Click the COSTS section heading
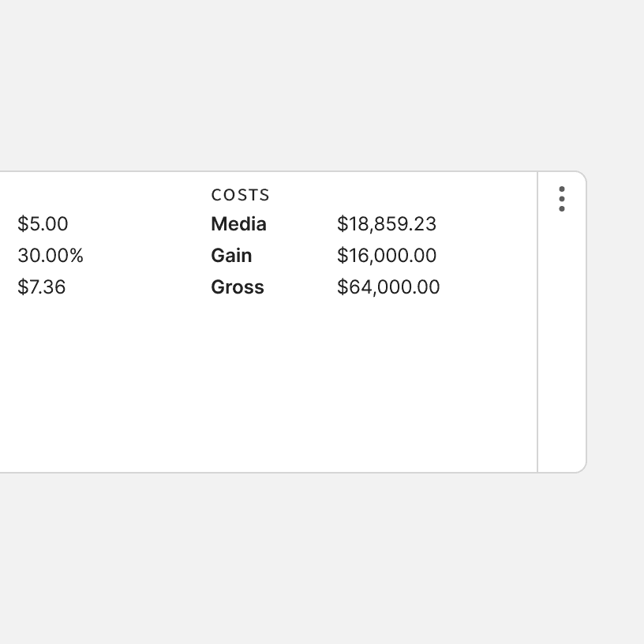This screenshot has height=644, width=644. pyautogui.click(x=241, y=195)
